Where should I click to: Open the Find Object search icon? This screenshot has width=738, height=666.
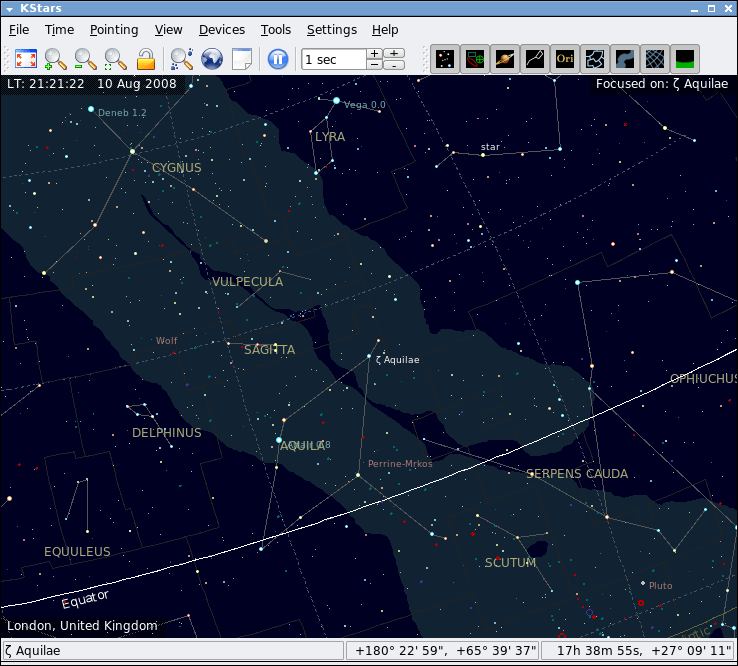click(182, 59)
